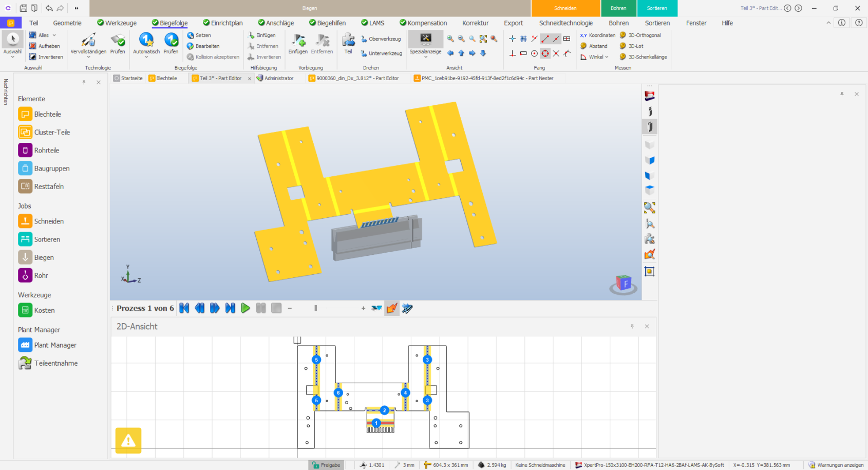Image resolution: width=868 pixels, height=470 pixels.
Task: Select the Oberwerkzeug rotate tool
Action: coord(381,39)
